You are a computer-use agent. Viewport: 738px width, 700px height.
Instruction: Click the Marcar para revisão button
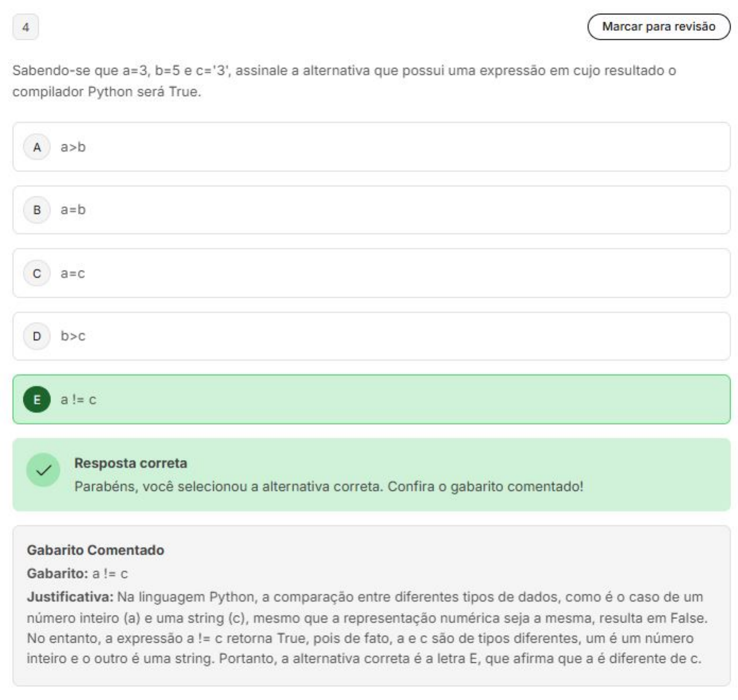coord(658,27)
